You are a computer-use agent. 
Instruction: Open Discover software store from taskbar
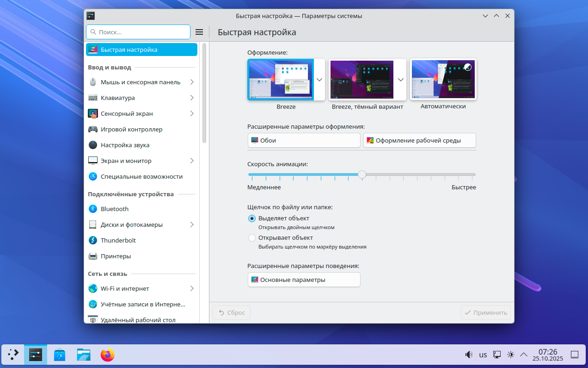tap(60, 355)
